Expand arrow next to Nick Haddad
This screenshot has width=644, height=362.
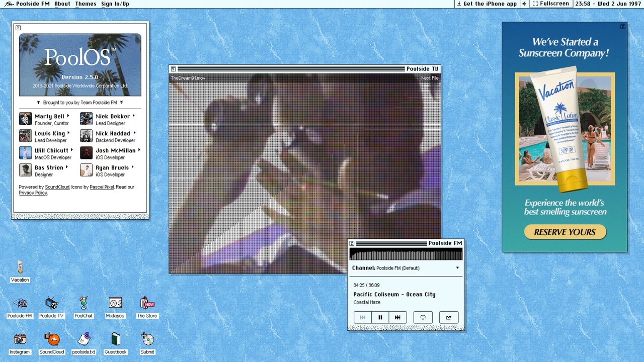[x=134, y=133]
